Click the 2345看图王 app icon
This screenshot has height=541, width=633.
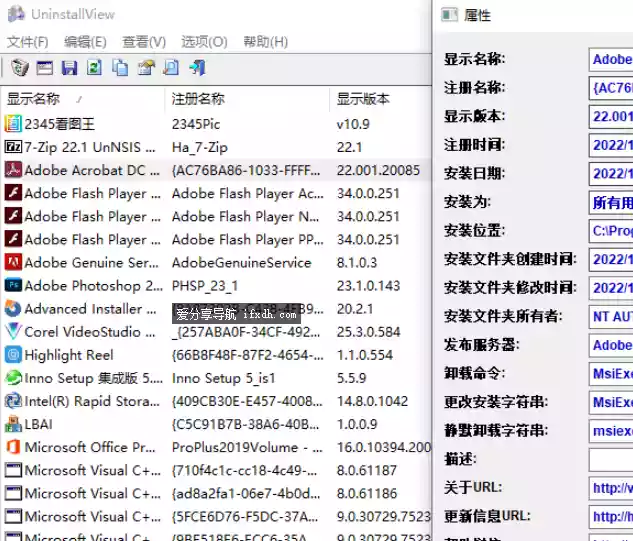click(x=13, y=124)
